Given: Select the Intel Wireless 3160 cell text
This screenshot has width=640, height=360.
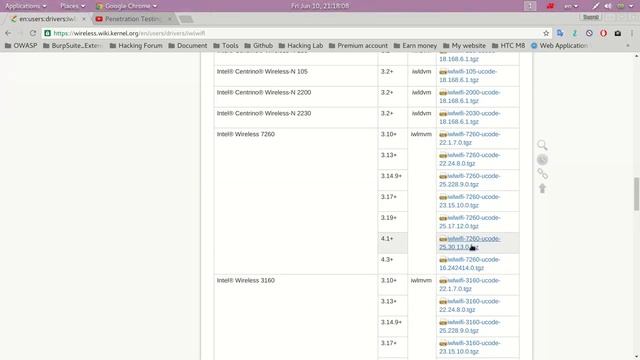Looking at the screenshot, I should pos(246,280).
